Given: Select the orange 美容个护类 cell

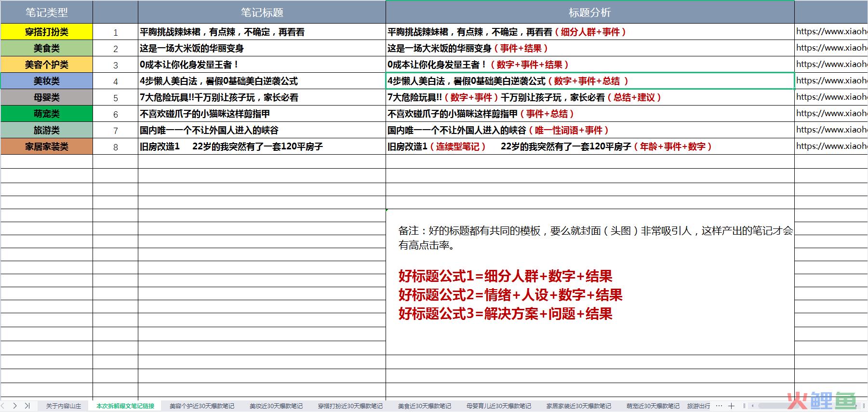Looking at the screenshot, I should 47,65.
